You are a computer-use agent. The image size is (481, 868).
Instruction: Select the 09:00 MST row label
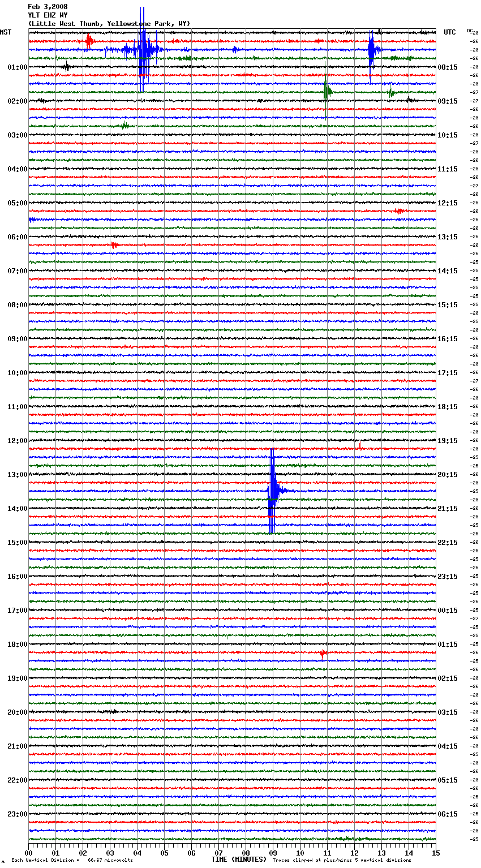pyautogui.click(x=18, y=339)
